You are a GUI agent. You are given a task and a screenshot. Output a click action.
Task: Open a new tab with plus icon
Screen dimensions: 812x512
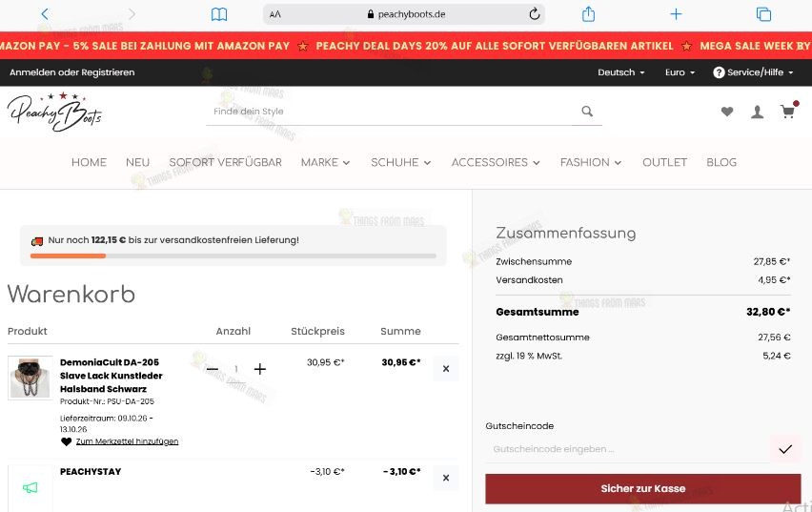[676, 14]
